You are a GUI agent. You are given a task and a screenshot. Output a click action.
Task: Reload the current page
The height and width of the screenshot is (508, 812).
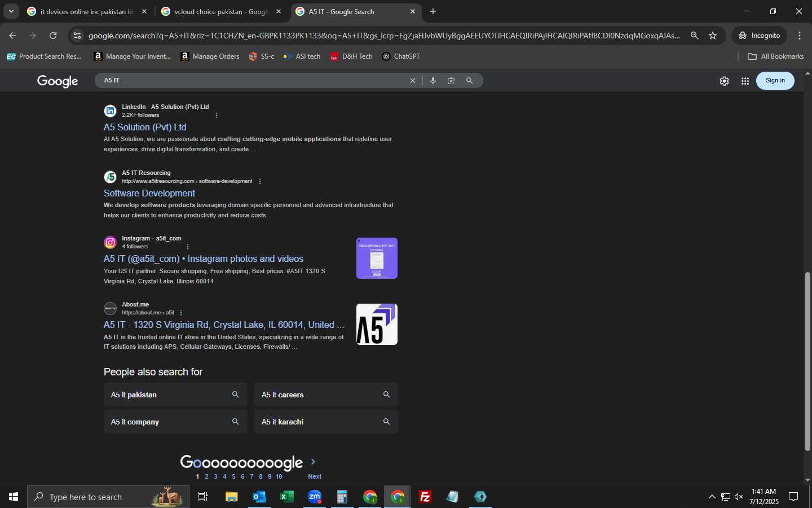53,36
